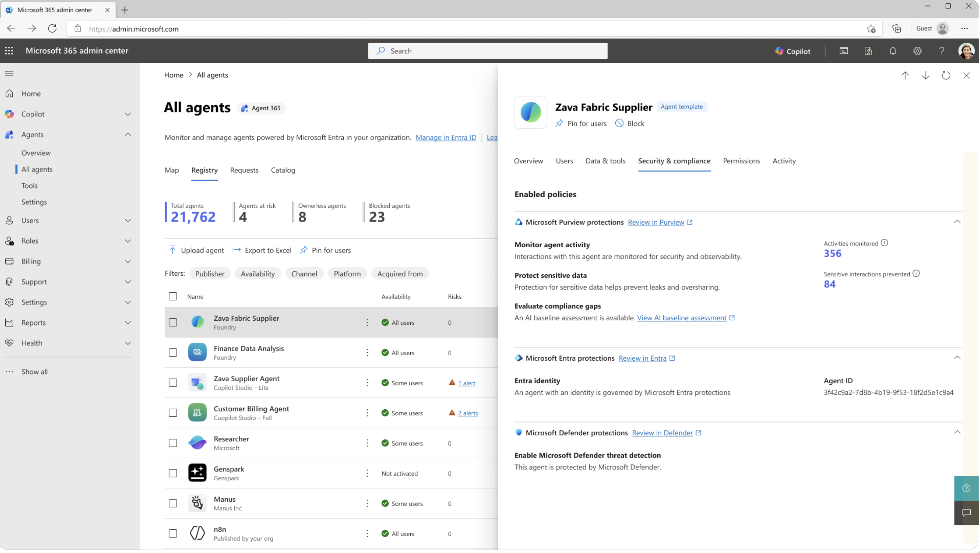
Task: Open the document download icon in header
Action: click(x=868, y=51)
